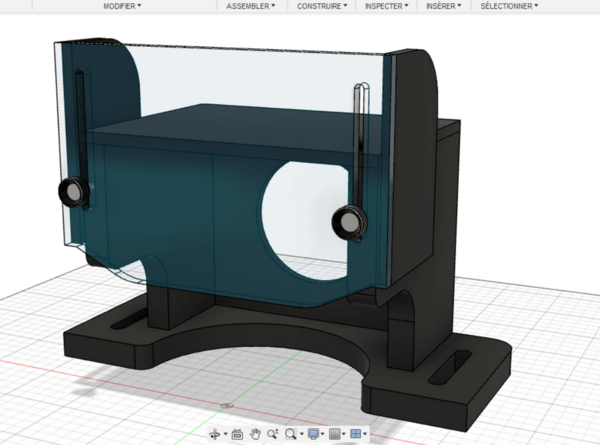Select the Zoom Window tool
The width and height of the screenshot is (600, 445).
[x=290, y=434]
